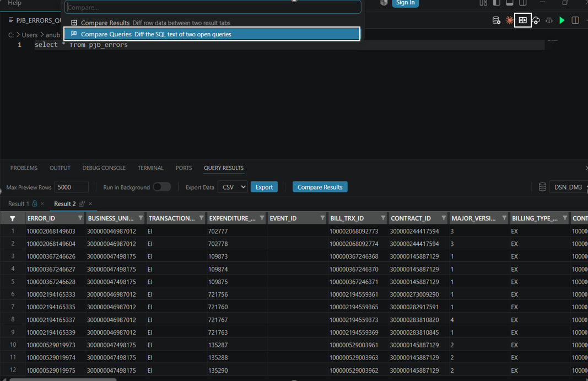Select cell 100002194165337 in row 8

51,320
